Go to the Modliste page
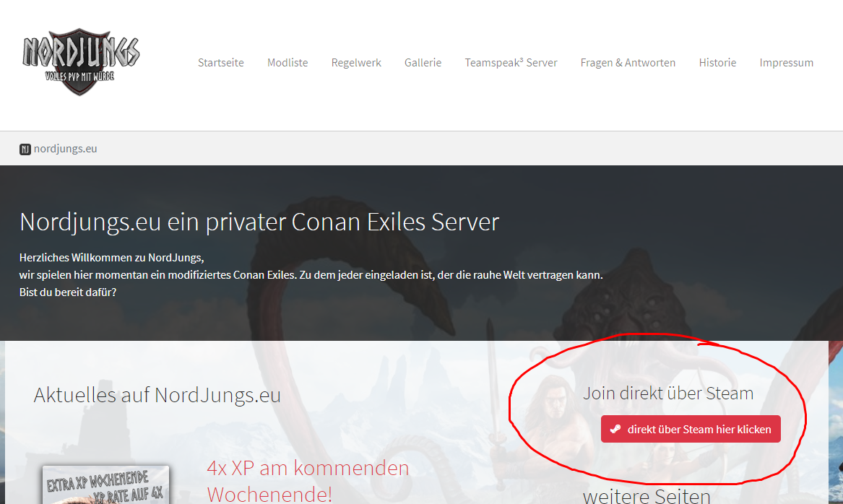 pyautogui.click(x=288, y=63)
